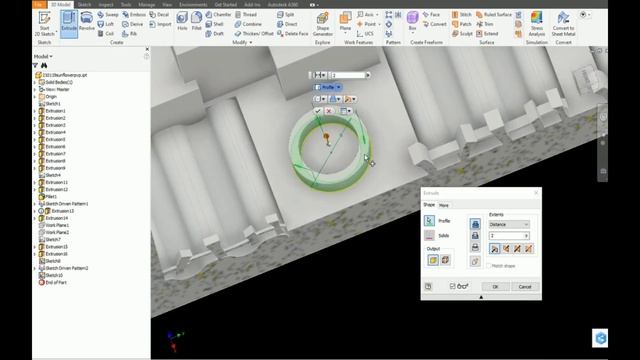
Task: Select the freeform Box tool
Action: (412, 22)
